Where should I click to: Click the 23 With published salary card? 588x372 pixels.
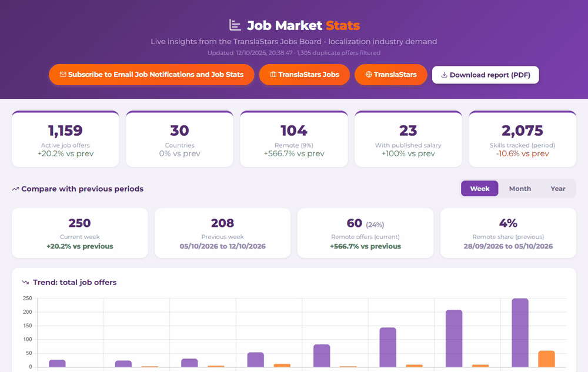tap(409, 139)
